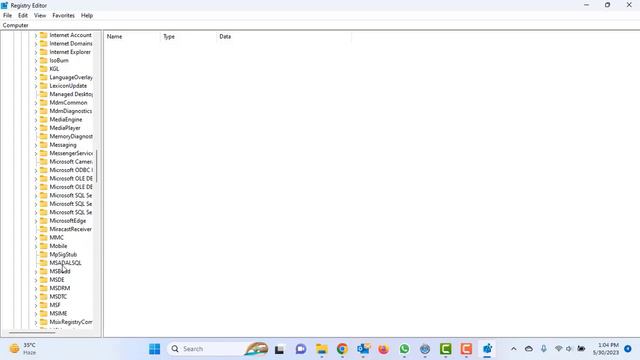Image resolution: width=640 pixels, height=360 pixels.
Task: Expand the KGL key
Action: (x=36, y=69)
